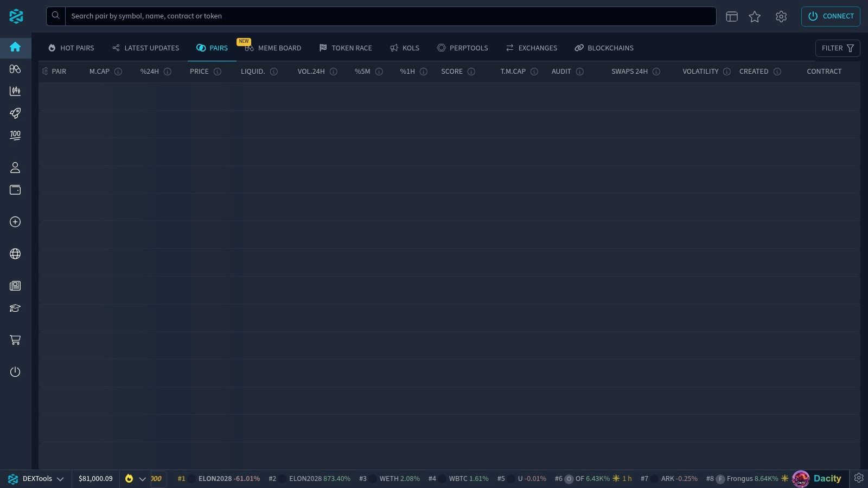This screenshot has width=868, height=488.
Task: Open the KOLS tab
Action: coord(405,48)
